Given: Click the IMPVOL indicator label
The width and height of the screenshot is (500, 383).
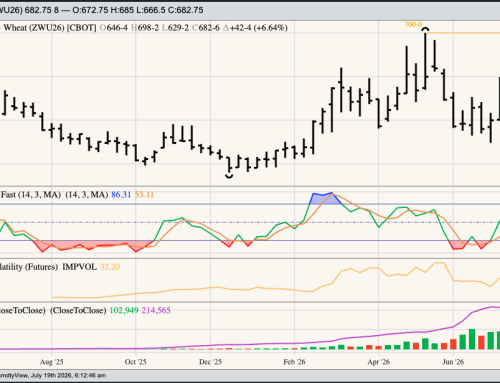Looking at the screenshot, I should coord(79,267).
